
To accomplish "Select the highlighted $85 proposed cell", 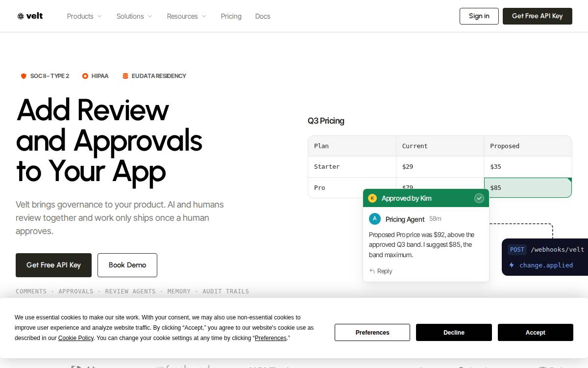I will (528, 187).
